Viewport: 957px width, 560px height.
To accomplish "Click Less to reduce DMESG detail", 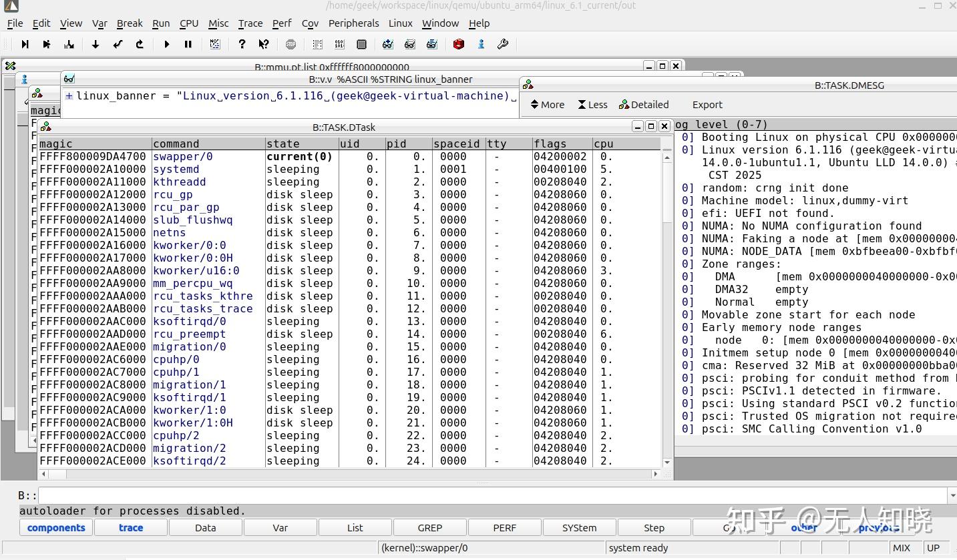I will tap(592, 105).
